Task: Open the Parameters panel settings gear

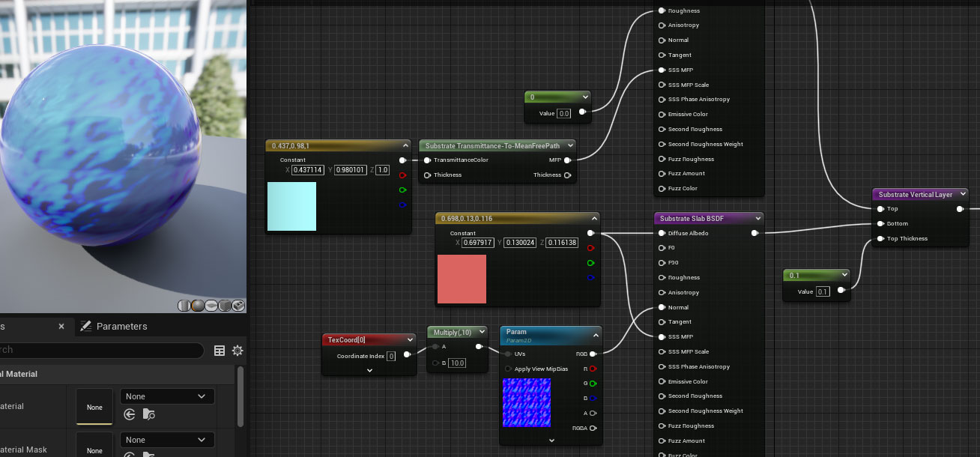Action: pos(238,351)
